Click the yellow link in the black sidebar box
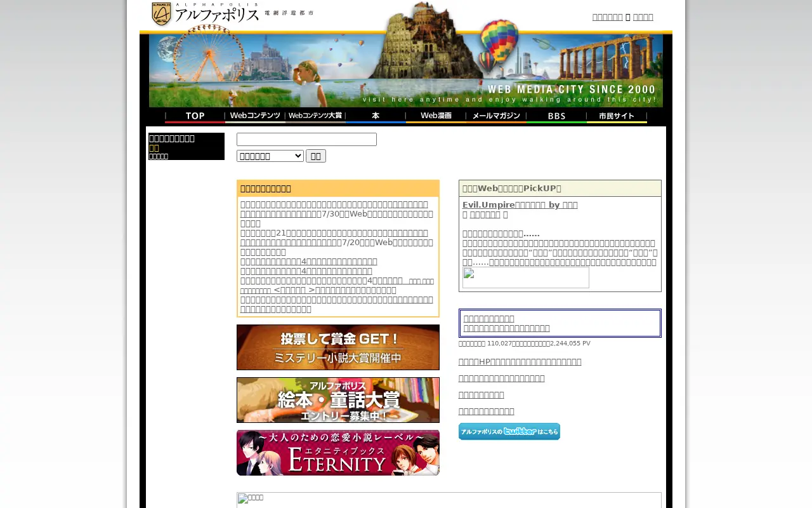 click(154, 148)
